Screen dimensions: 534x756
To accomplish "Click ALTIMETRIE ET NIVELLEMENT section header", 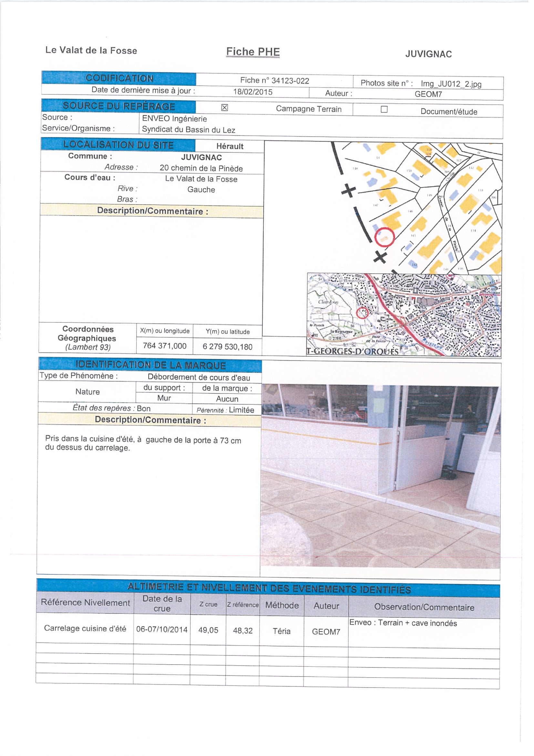I will click(269, 588).
